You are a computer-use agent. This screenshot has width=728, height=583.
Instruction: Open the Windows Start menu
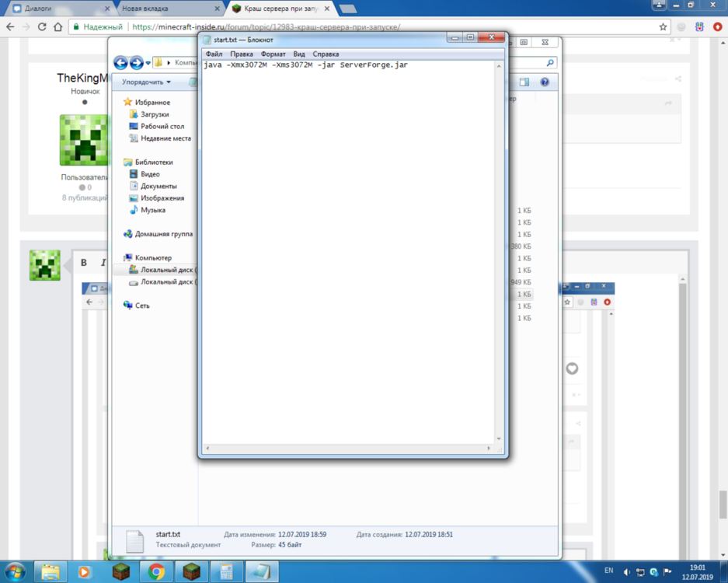coord(14,571)
